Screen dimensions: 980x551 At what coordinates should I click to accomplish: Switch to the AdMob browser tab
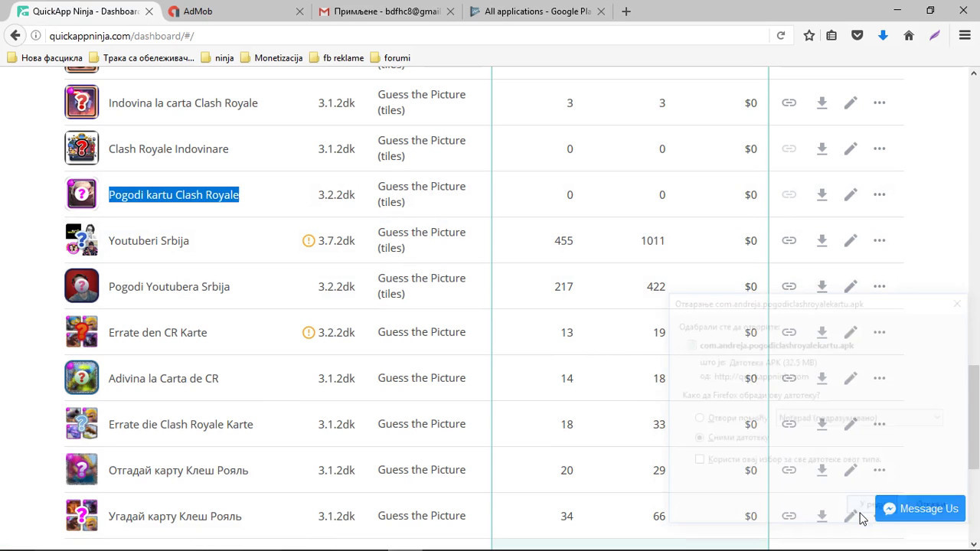[236, 11]
